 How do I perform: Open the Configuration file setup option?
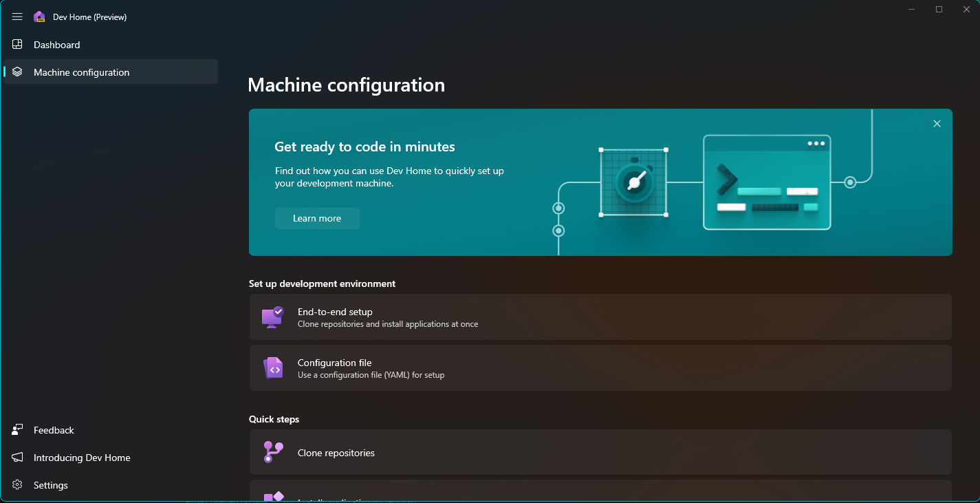(600, 367)
